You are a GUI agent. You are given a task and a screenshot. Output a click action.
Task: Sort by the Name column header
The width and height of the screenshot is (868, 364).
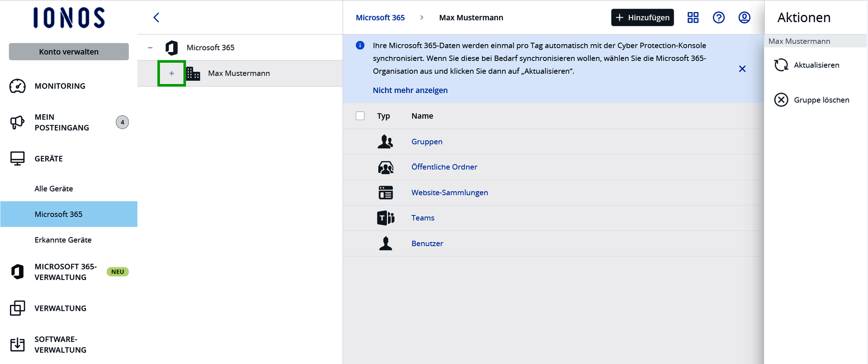point(422,116)
